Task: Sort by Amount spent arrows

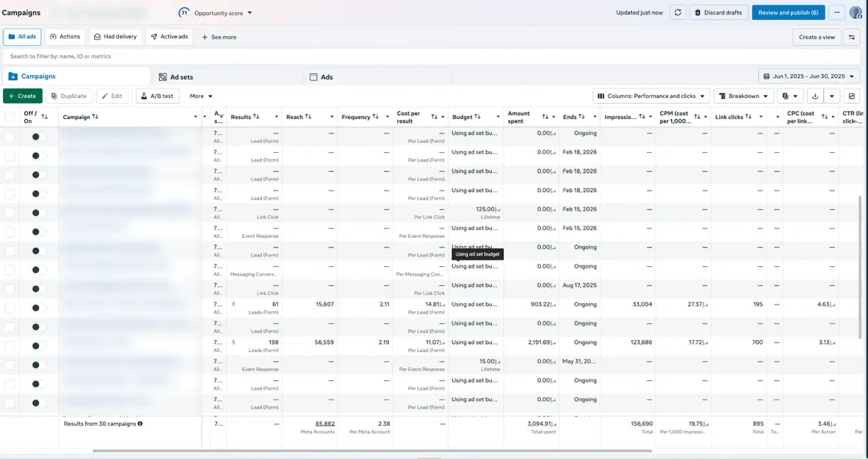Action: [545, 117]
